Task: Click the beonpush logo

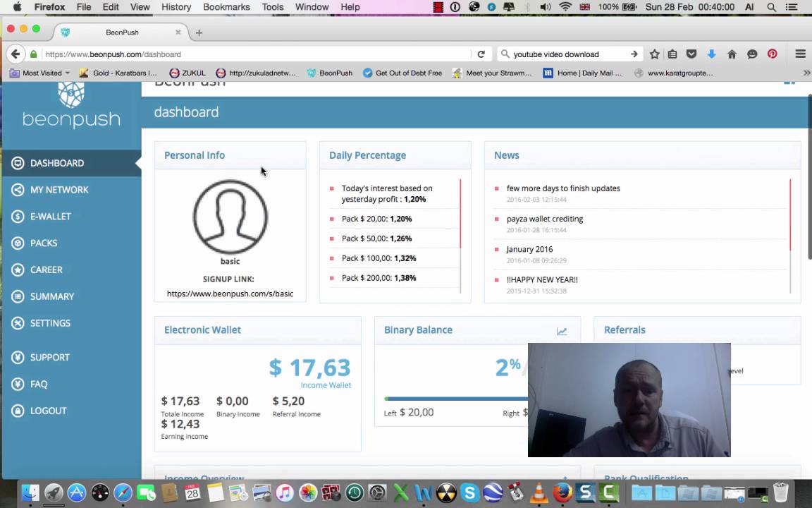Action: (x=71, y=106)
